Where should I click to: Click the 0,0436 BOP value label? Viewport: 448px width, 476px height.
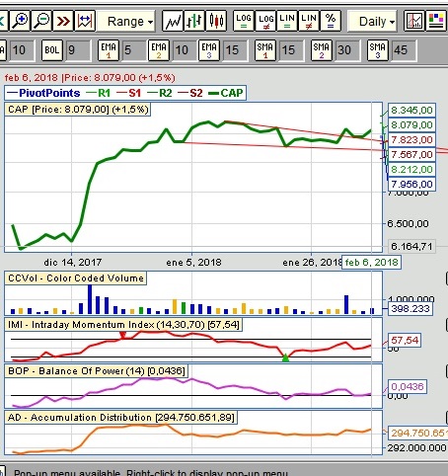coord(408,386)
